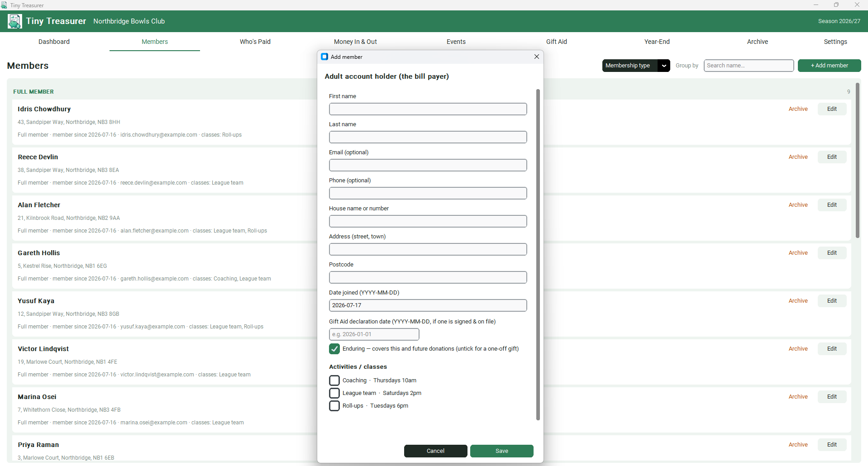Click the Season 2026/27 label
The image size is (868, 466).
839,21
